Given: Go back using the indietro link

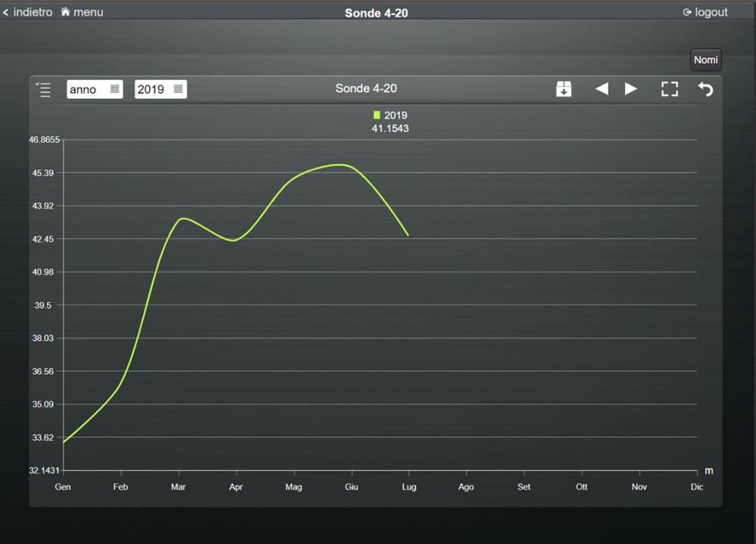Looking at the screenshot, I should (x=28, y=12).
